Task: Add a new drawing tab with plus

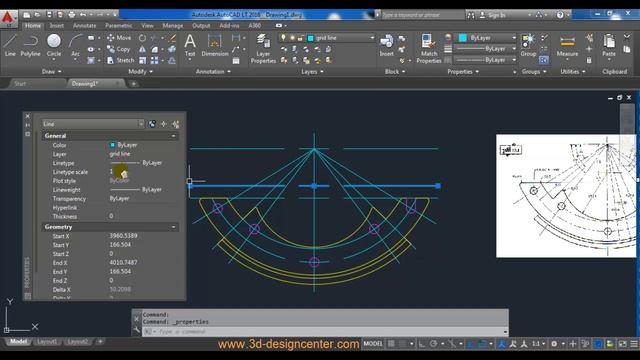Action: point(133,84)
